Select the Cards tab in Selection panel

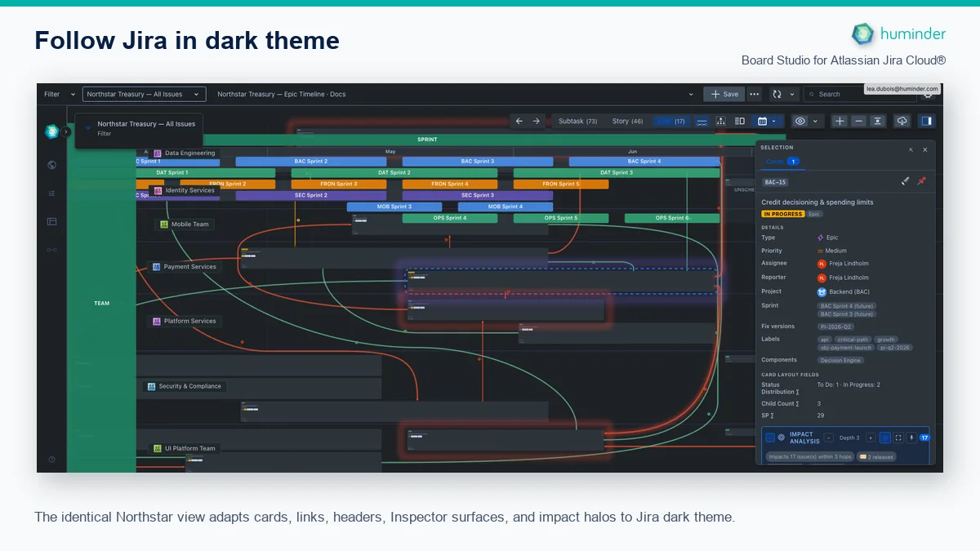pos(782,162)
